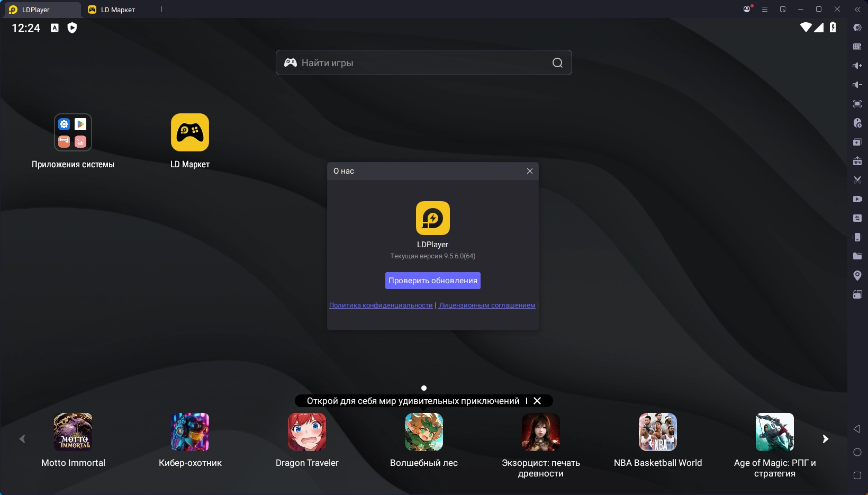Switch to the LD Маркет tab
The height and width of the screenshot is (495, 868).
tap(112, 10)
